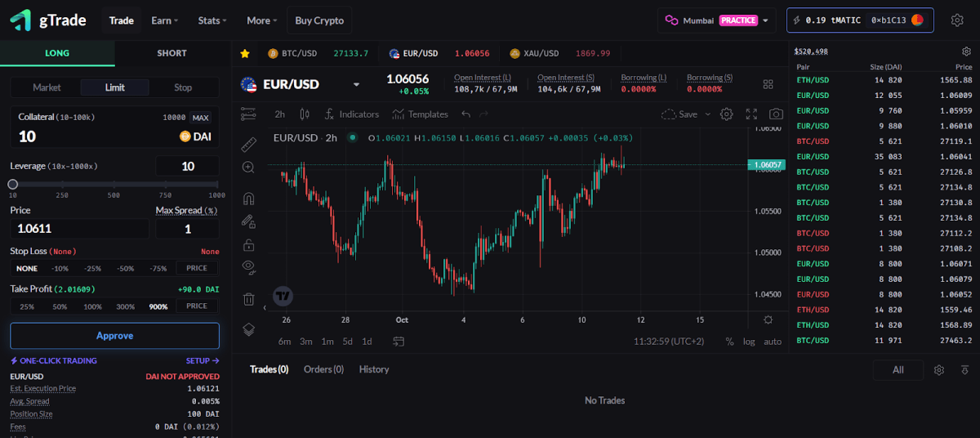Set take profit to 300%
Screen dimensions: 980x438
pyautogui.click(x=126, y=306)
